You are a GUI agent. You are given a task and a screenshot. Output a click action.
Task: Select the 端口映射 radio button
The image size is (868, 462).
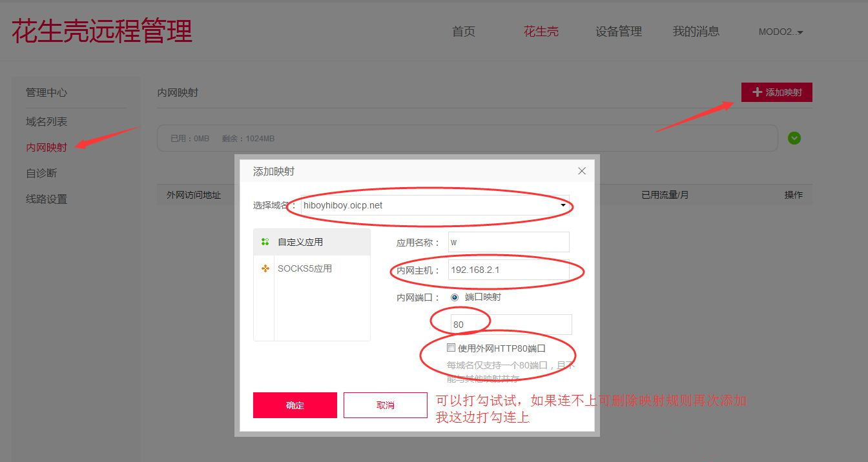coord(455,297)
